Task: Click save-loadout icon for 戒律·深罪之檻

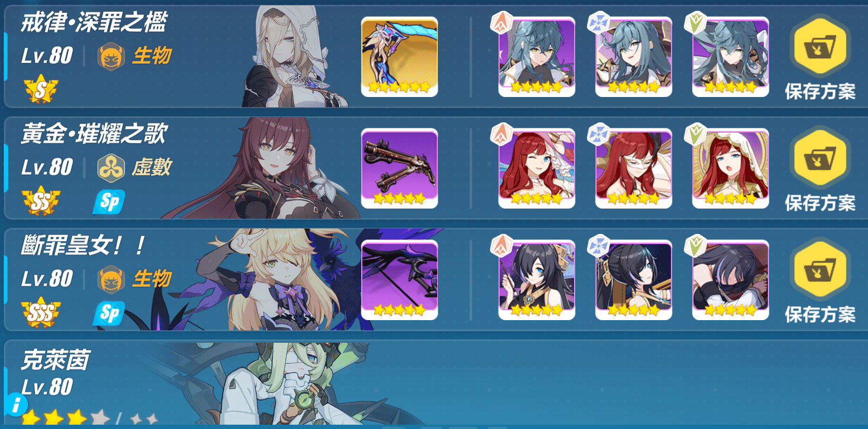Action: tap(820, 47)
